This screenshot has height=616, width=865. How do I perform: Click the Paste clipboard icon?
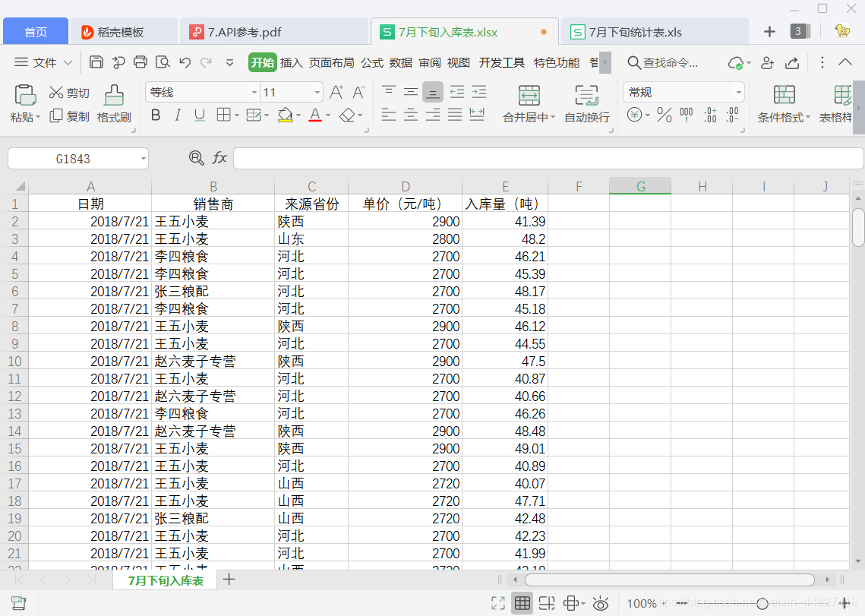25,95
